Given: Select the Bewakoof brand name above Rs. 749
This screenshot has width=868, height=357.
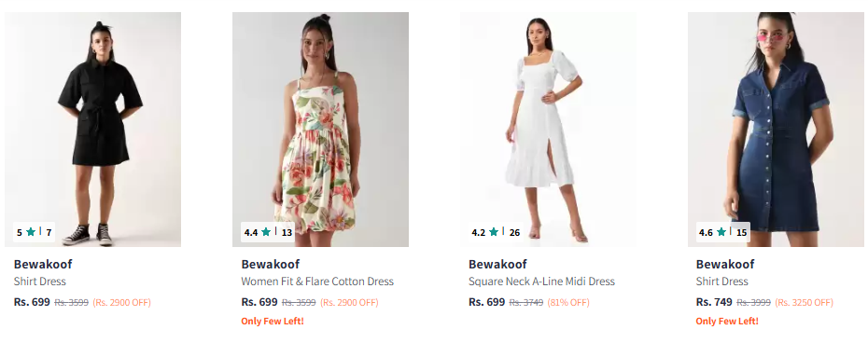Looking at the screenshot, I should [725, 264].
